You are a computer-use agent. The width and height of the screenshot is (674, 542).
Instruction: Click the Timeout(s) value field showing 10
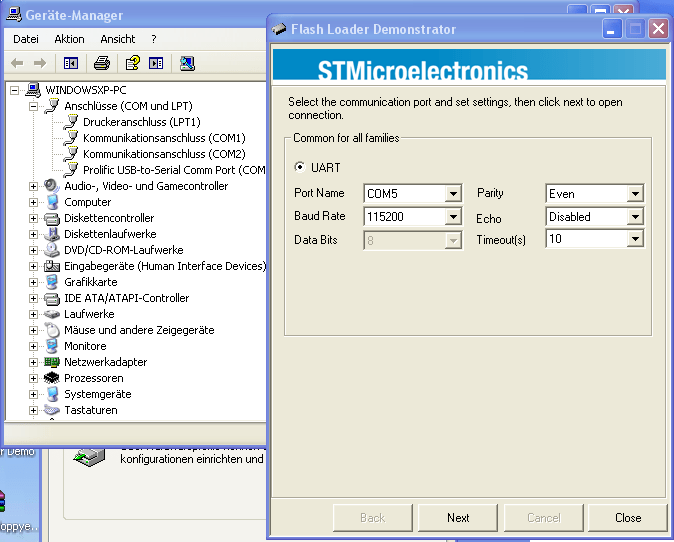click(587, 239)
